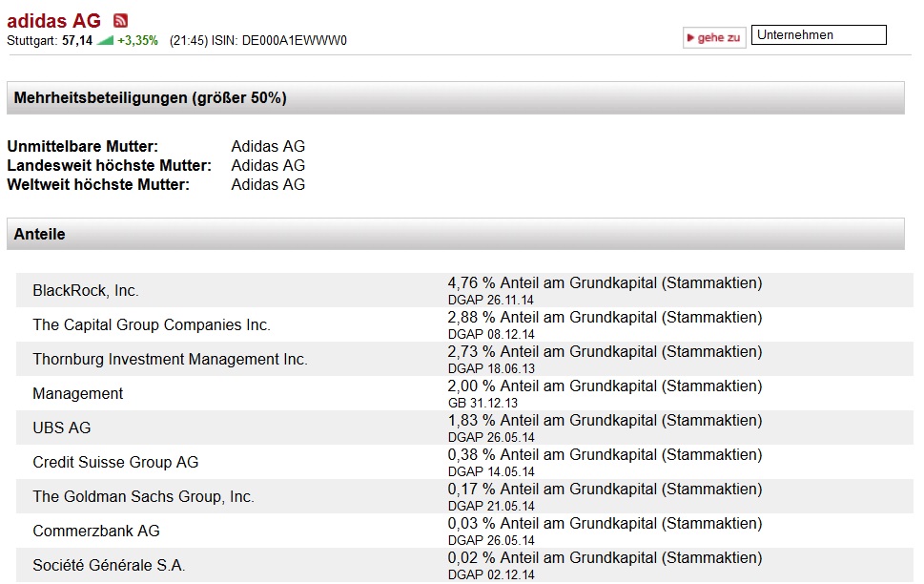The image size is (924, 584).
Task: Click the ISIN code DE000A1EWWW0
Action: [x=295, y=41]
